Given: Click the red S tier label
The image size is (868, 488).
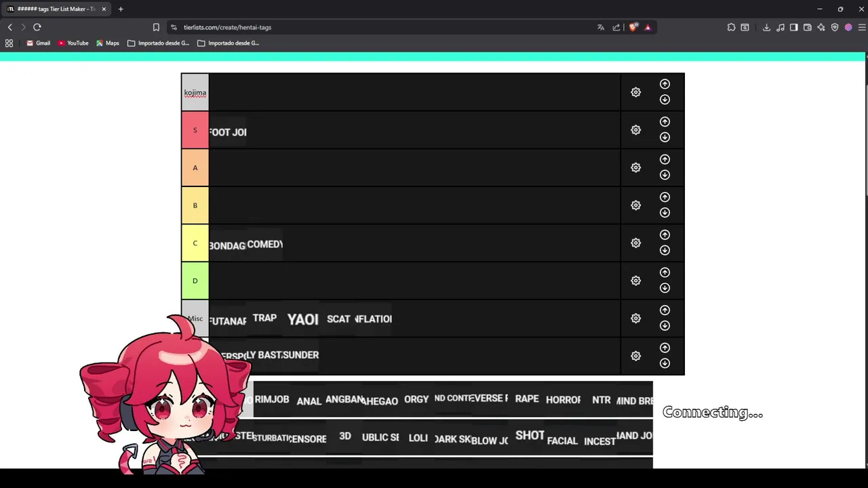Looking at the screenshot, I should [195, 130].
